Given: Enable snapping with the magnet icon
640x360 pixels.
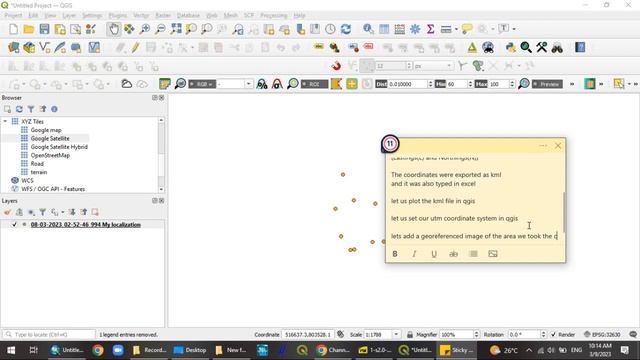Looking at the screenshot, I should 336,66.
